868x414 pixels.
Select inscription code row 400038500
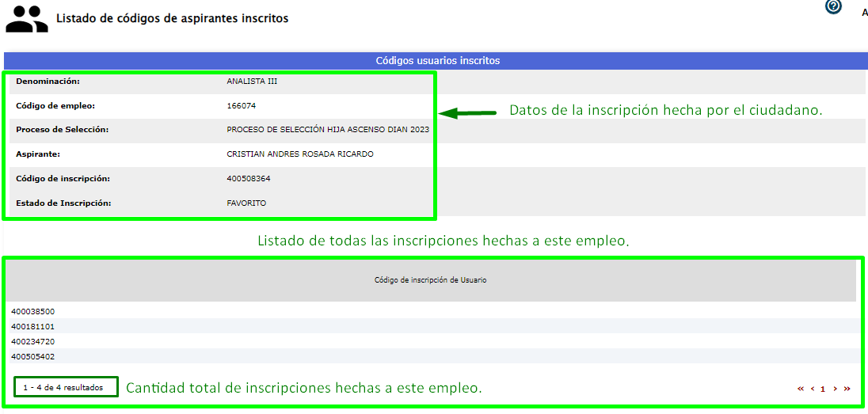pyautogui.click(x=33, y=311)
